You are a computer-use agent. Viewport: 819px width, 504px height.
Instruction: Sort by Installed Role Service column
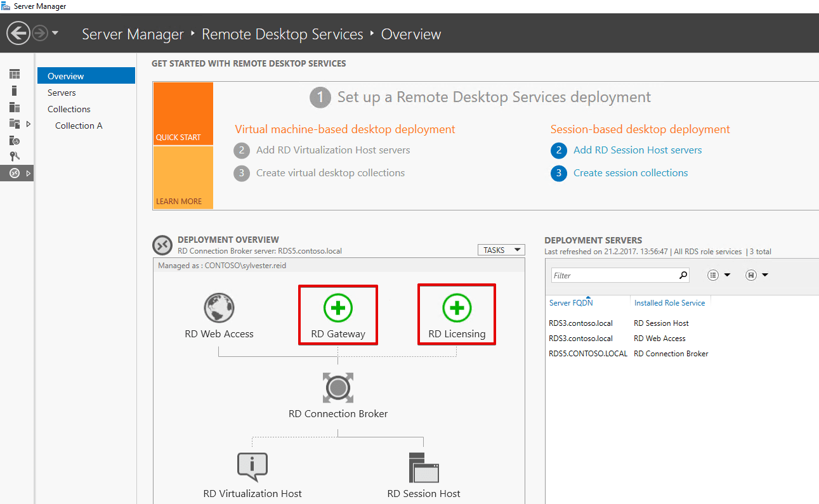tap(669, 303)
